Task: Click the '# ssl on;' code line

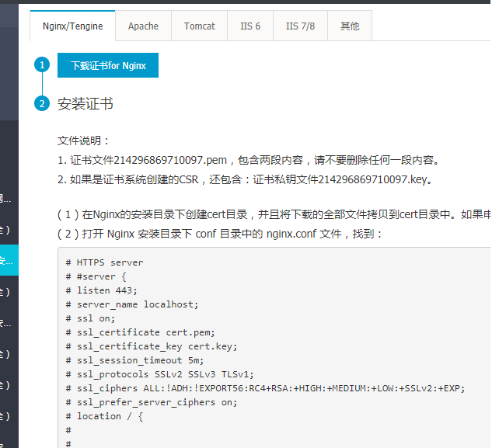Action: coord(90,318)
